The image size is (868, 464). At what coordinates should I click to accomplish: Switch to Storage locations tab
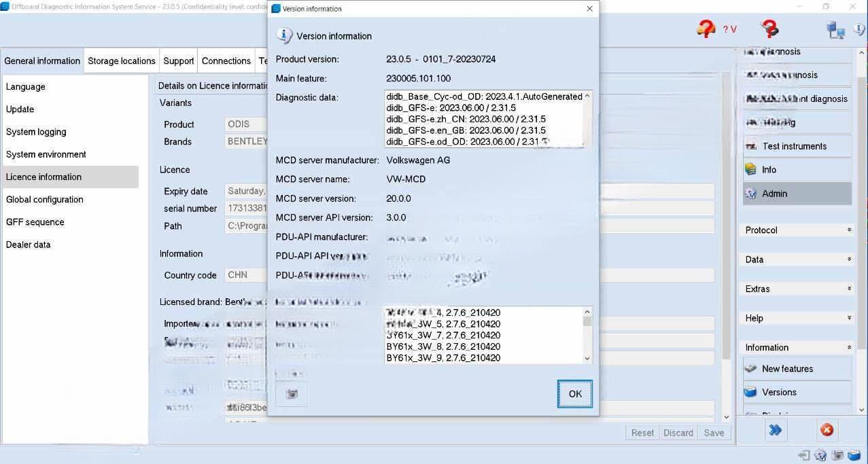122,60
